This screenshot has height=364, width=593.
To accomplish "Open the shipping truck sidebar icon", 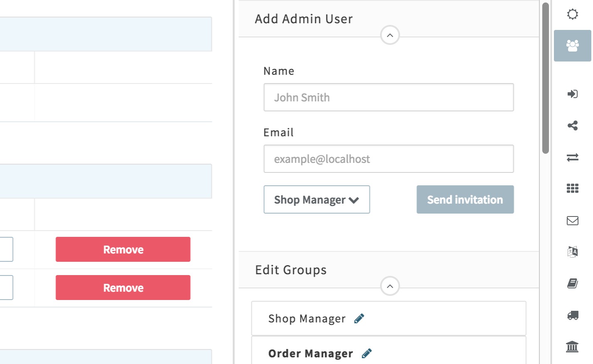I will [573, 315].
